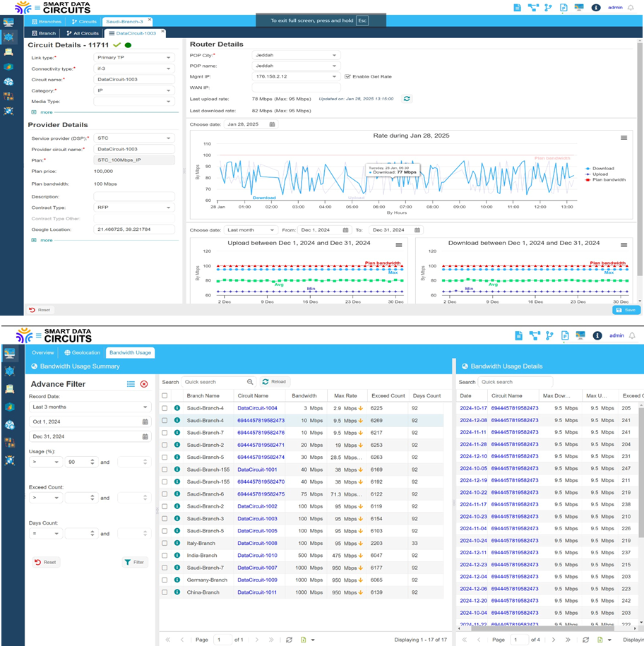This screenshot has height=646, width=644.
Task: Switch to the Geolocation tab
Action: [81, 352]
